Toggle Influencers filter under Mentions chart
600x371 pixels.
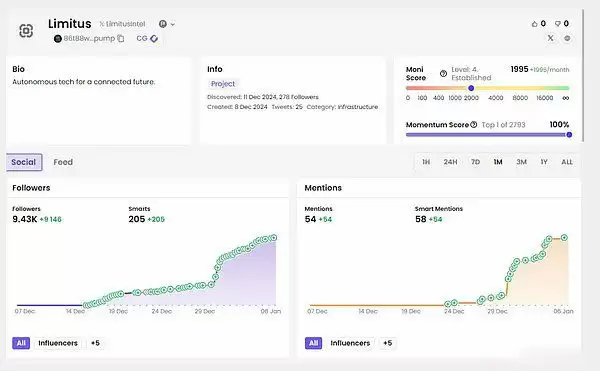[x=350, y=343]
